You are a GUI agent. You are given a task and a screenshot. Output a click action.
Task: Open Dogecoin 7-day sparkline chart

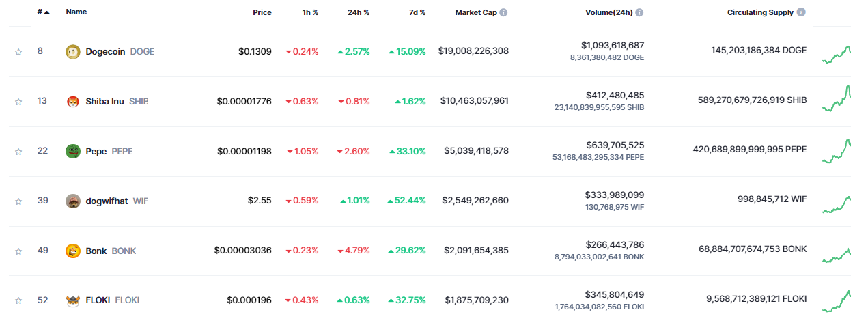click(x=837, y=53)
